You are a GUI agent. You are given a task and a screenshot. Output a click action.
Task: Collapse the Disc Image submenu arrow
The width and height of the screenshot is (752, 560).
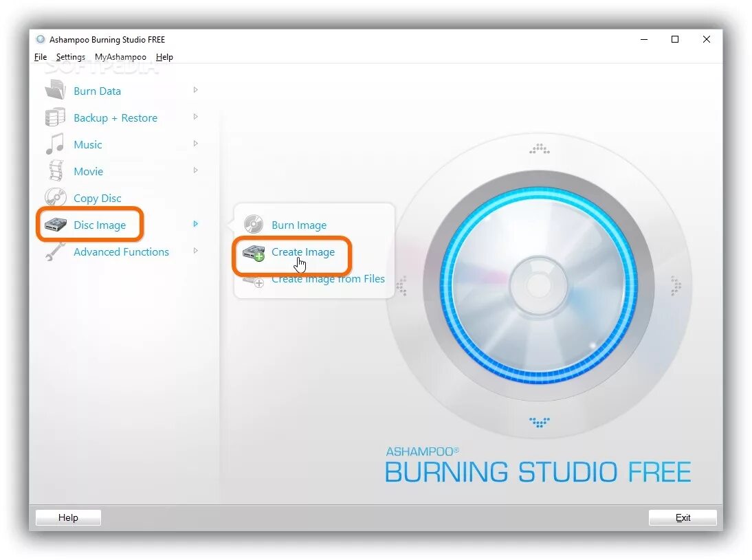196,224
